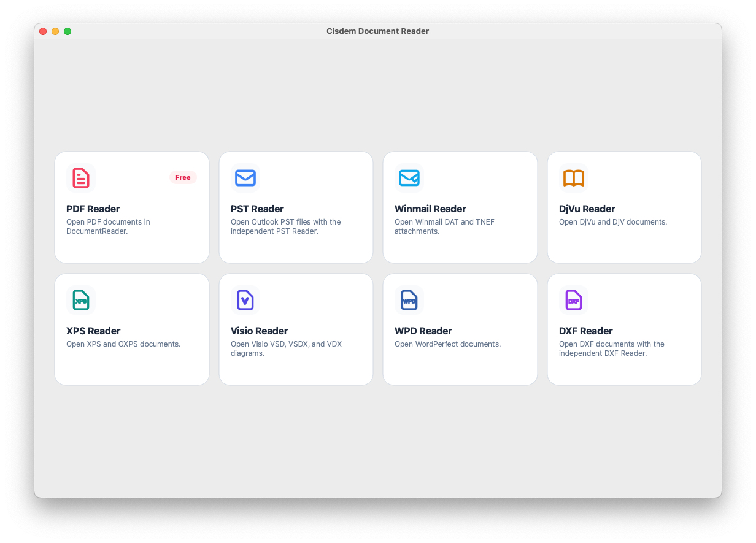Click the red PDF Reader document icon
This screenshot has width=756, height=543.
81,178
